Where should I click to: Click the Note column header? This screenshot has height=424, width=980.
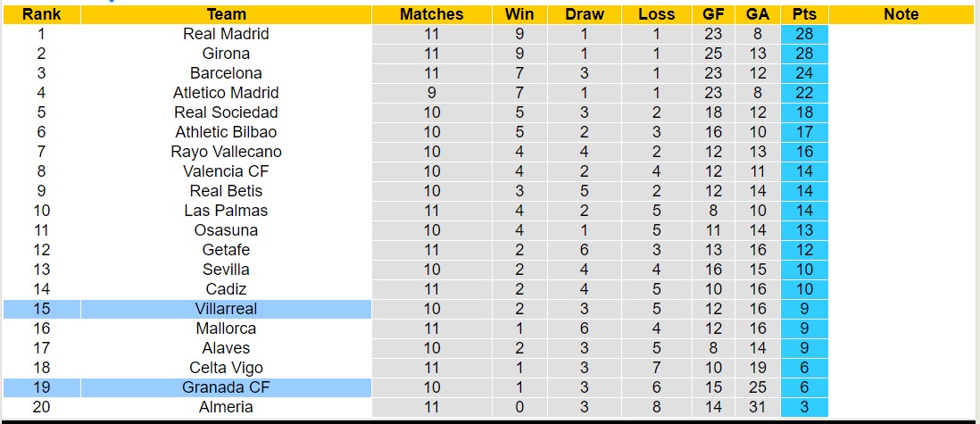901,14
